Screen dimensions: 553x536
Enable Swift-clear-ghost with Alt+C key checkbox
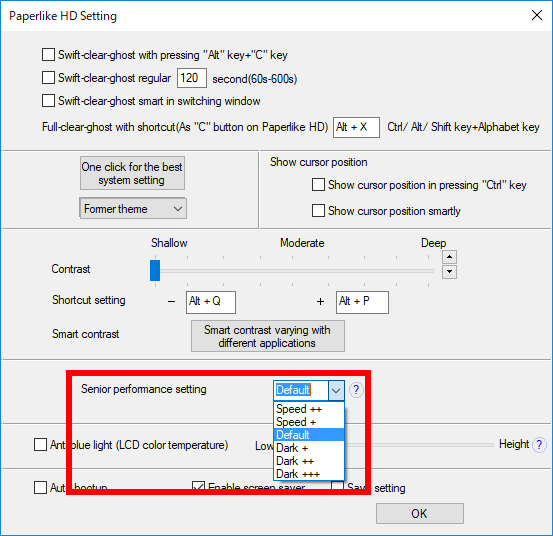click(x=48, y=55)
